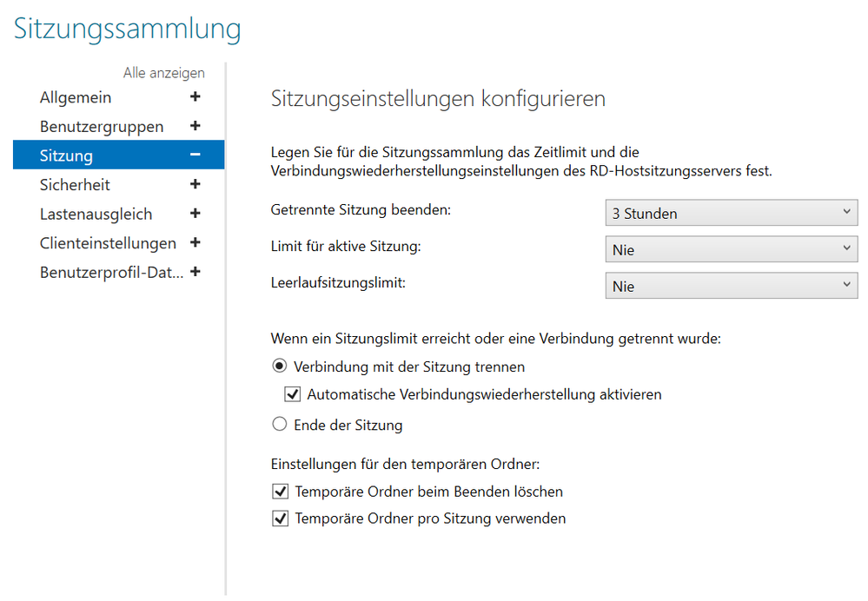868x601 pixels.
Task: Open the Lastenausgleich page
Action: coord(96,214)
